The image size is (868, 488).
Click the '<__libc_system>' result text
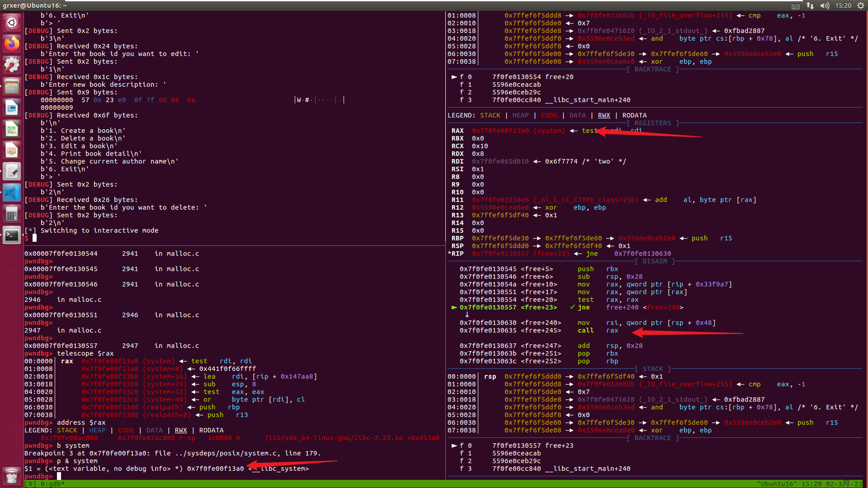click(278, 469)
